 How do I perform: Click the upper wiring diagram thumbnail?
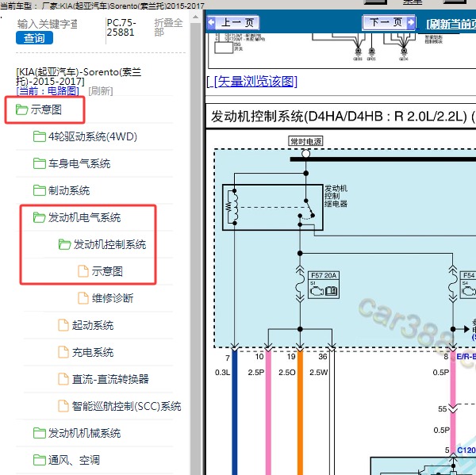[342, 51]
